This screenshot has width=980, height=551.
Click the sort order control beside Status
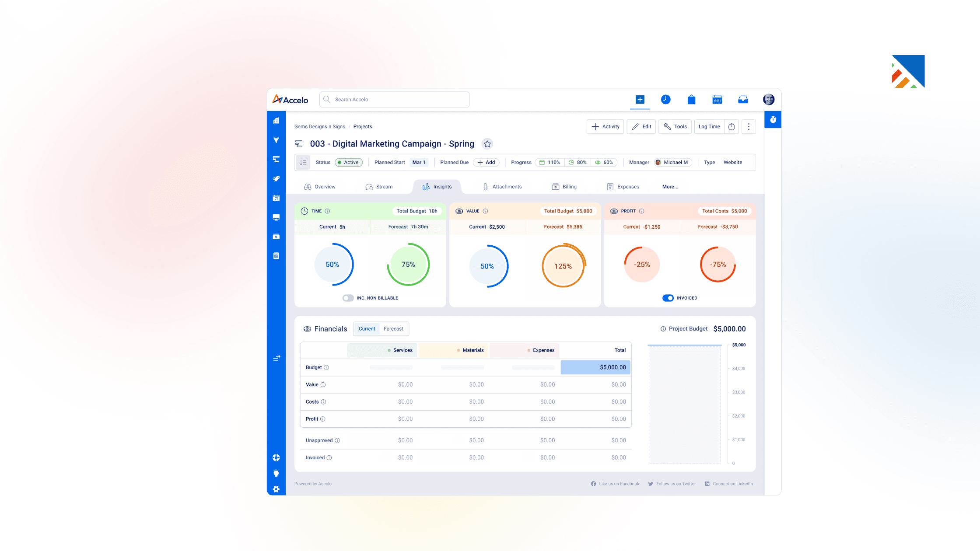click(303, 162)
